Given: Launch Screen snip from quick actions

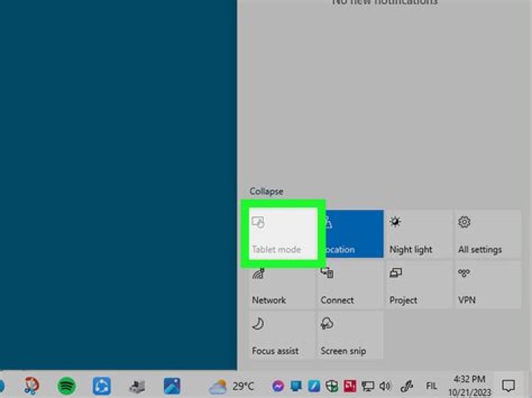Looking at the screenshot, I should [x=351, y=336].
